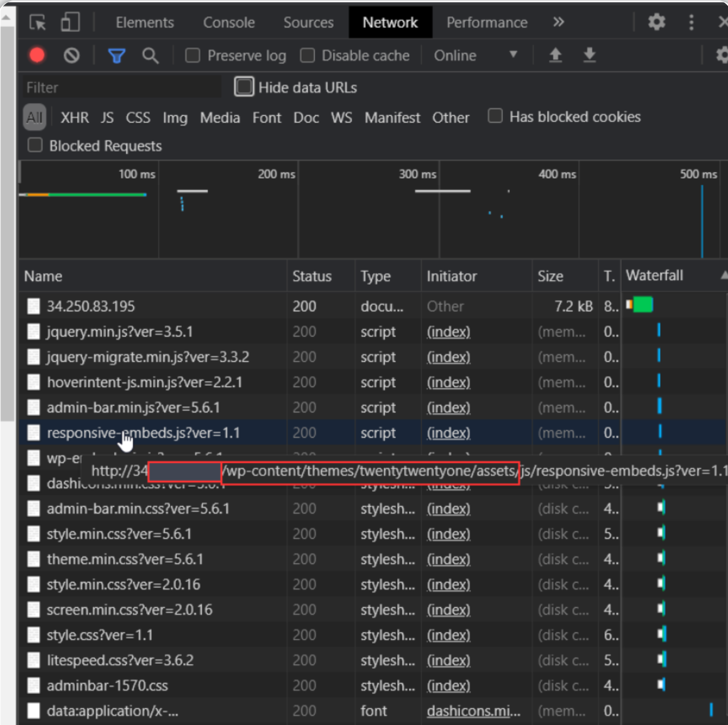
Task: Select hoverintent-js.min.js?ver=2.2.1 request
Action: 144,382
